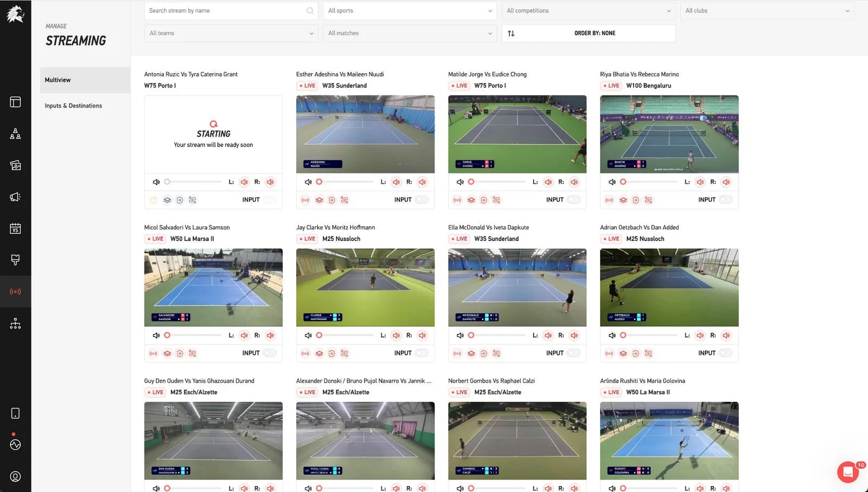
Task: Toggle INPUT switch for Esther Adeshina stream
Action: 422,200
